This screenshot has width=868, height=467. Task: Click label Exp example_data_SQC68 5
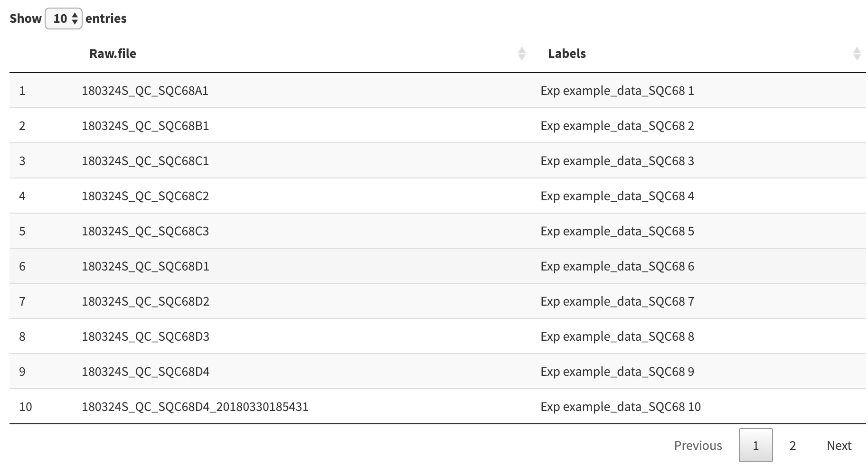(617, 231)
